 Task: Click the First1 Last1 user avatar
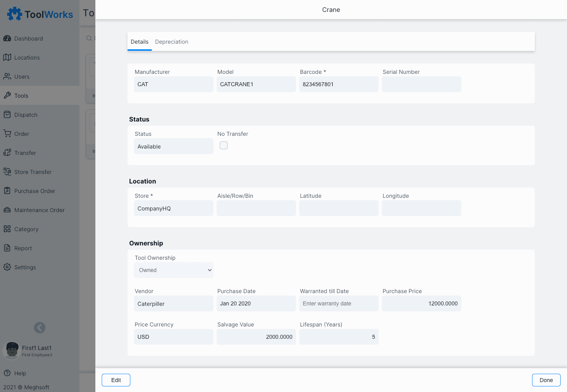point(12,351)
